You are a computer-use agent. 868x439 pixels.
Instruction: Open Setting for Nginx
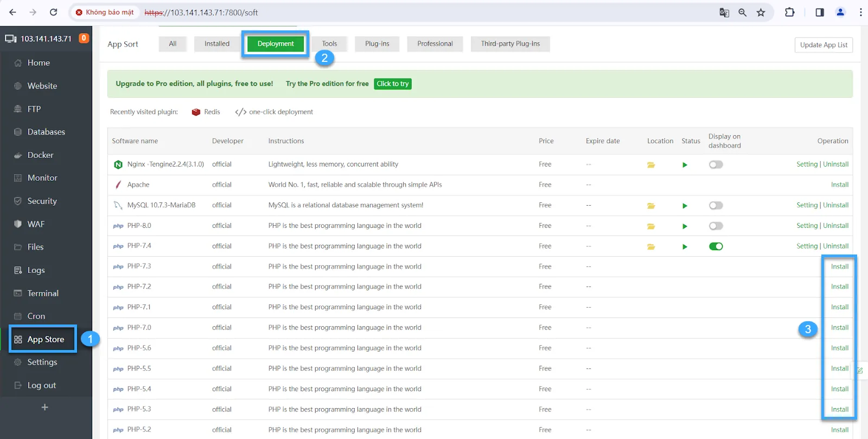pyautogui.click(x=807, y=164)
